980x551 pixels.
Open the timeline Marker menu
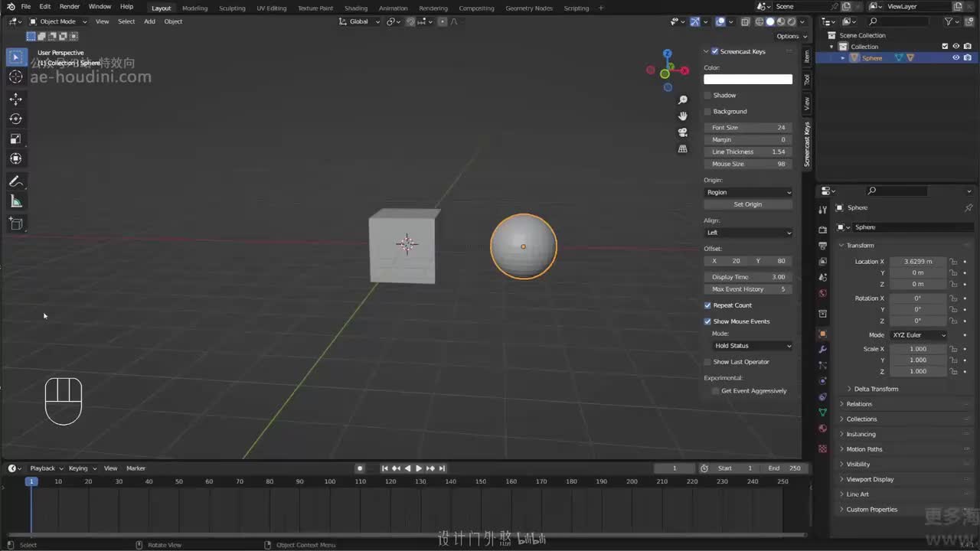136,468
